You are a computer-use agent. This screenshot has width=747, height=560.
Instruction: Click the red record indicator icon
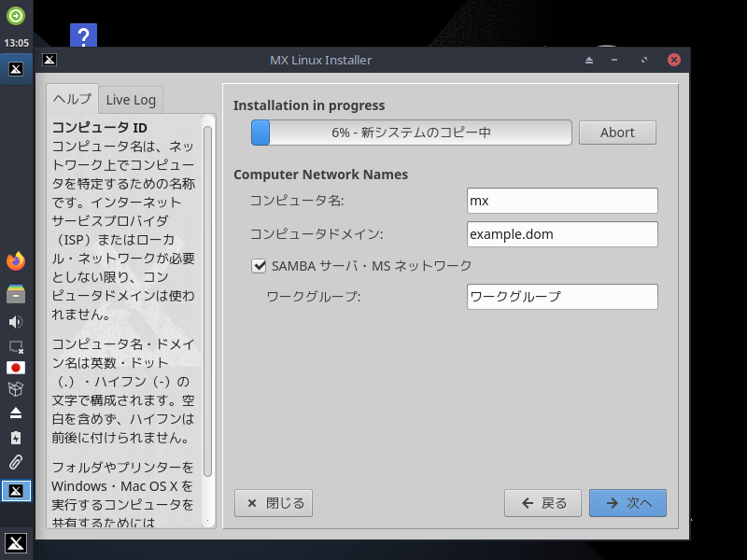(16, 368)
